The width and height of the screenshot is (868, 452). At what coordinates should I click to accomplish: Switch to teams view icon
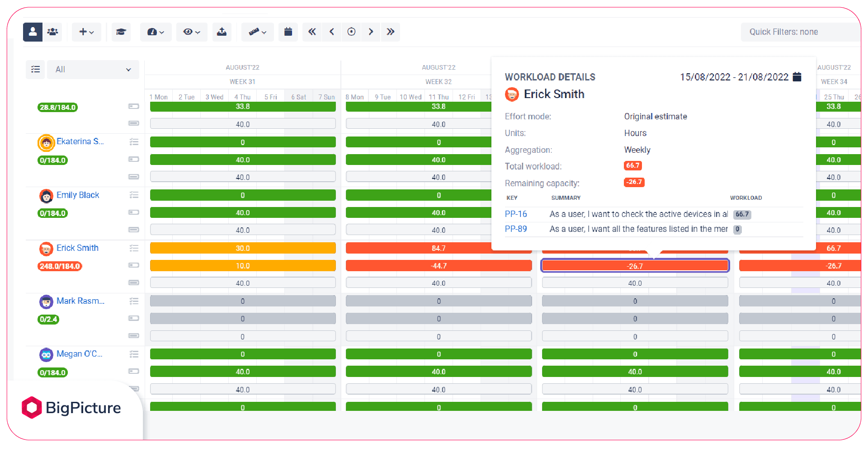click(52, 32)
